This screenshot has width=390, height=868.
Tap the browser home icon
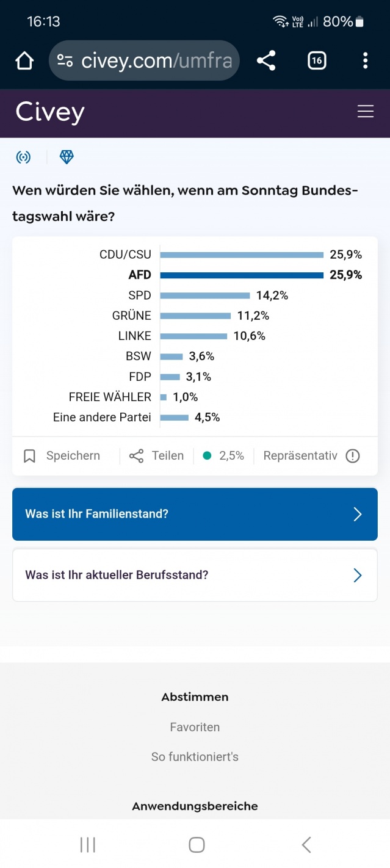[x=24, y=60]
